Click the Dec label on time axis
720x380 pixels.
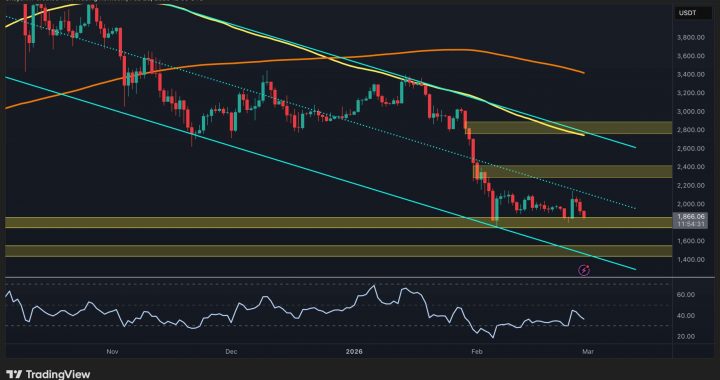coord(231,352)
